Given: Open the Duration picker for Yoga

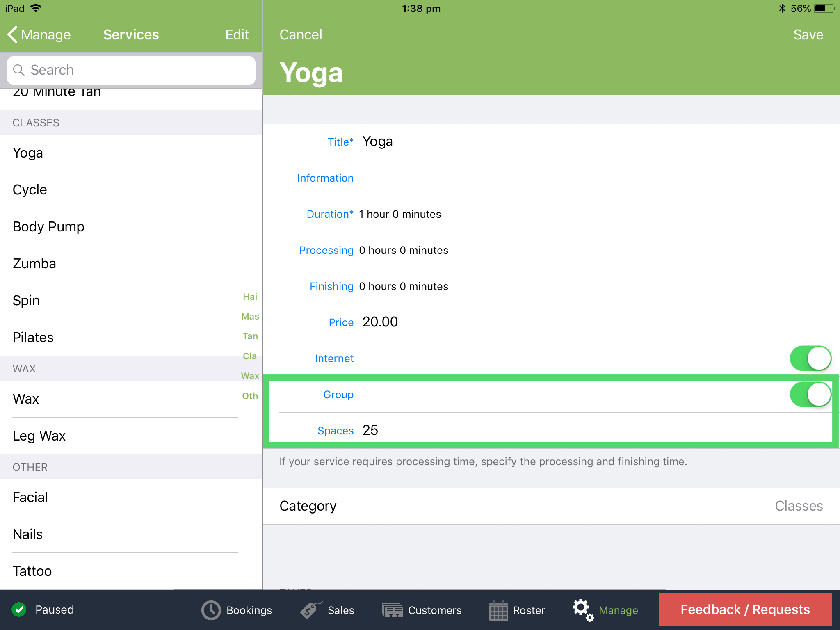Looking at the screenshot, I should coord(400,214).
